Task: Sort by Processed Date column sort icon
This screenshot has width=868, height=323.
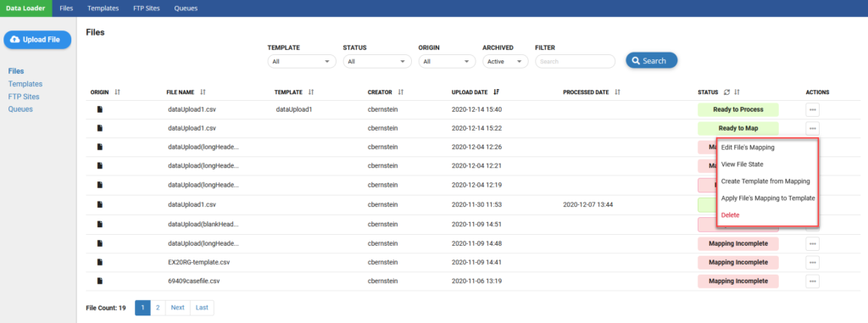Action: coord(618,92)
